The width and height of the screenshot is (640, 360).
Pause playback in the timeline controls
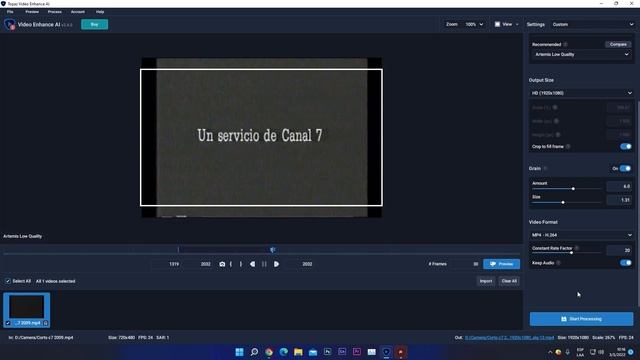(x=264, y=264)
